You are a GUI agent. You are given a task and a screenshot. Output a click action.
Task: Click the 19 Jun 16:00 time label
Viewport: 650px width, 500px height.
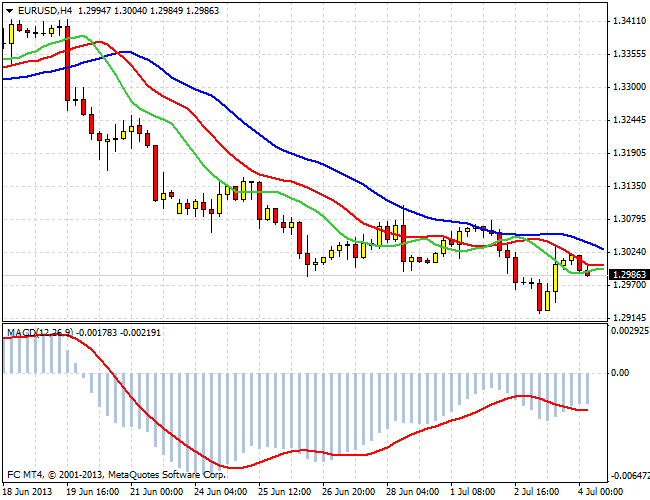[x=93, y=492]
